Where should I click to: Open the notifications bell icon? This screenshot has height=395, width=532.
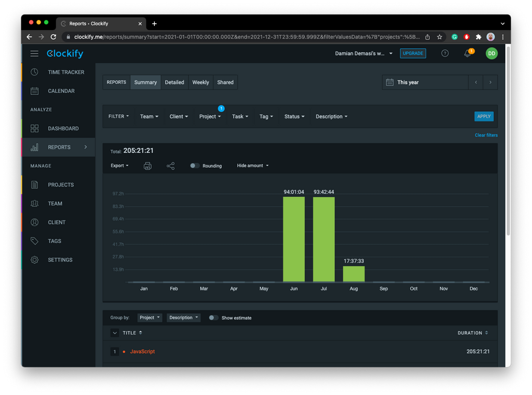467,54
